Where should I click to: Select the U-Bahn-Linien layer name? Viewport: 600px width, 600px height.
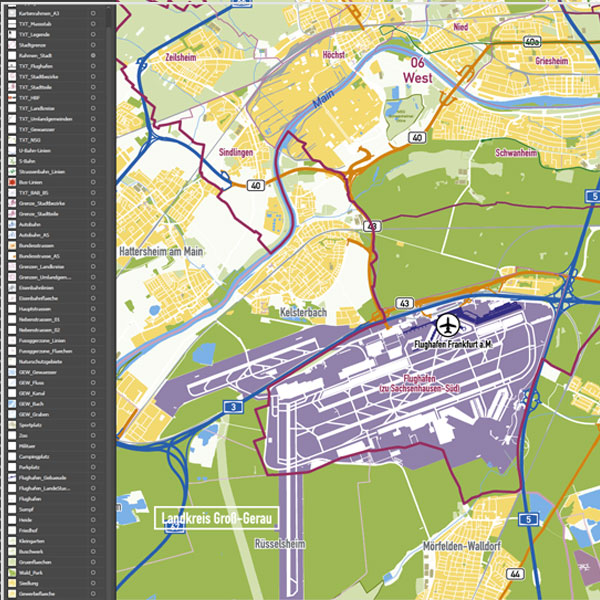[35, 151]
